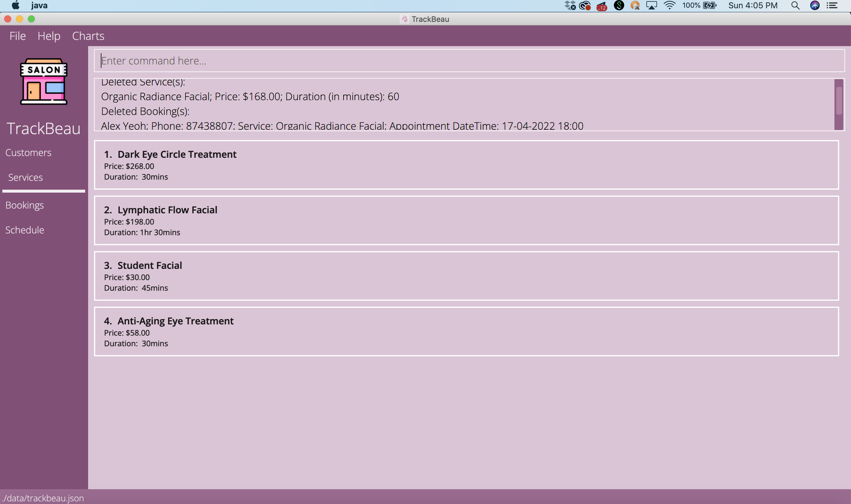
Task: Open the Help menu
Action: [x=49, y=36]
